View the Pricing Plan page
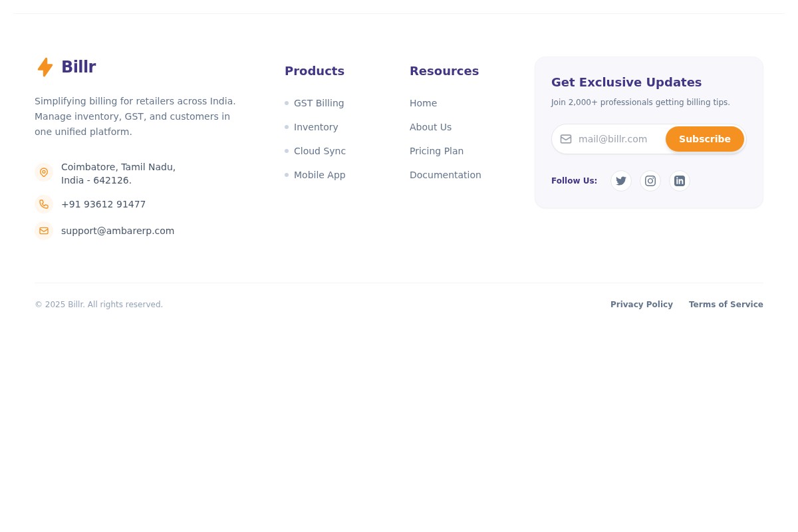 point(436,151)
